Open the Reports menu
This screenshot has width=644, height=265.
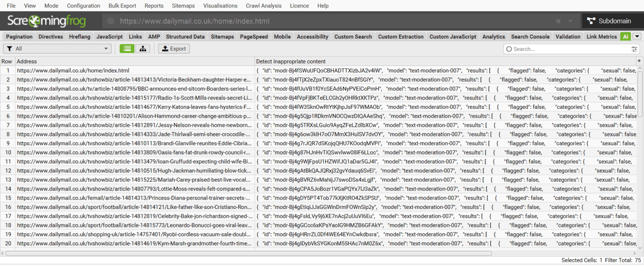(154, 6)
